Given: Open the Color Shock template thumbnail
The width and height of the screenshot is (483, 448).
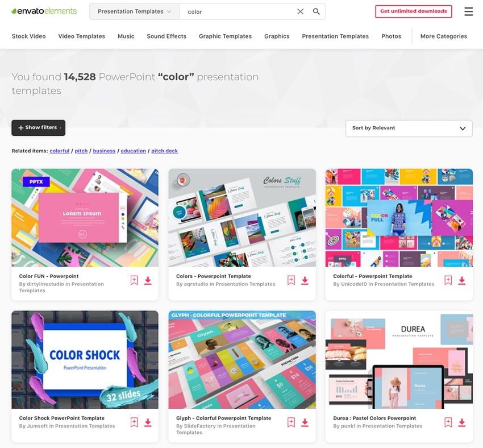Looking at the screenshot, I should pyautogui.click(x=85, y=359).
